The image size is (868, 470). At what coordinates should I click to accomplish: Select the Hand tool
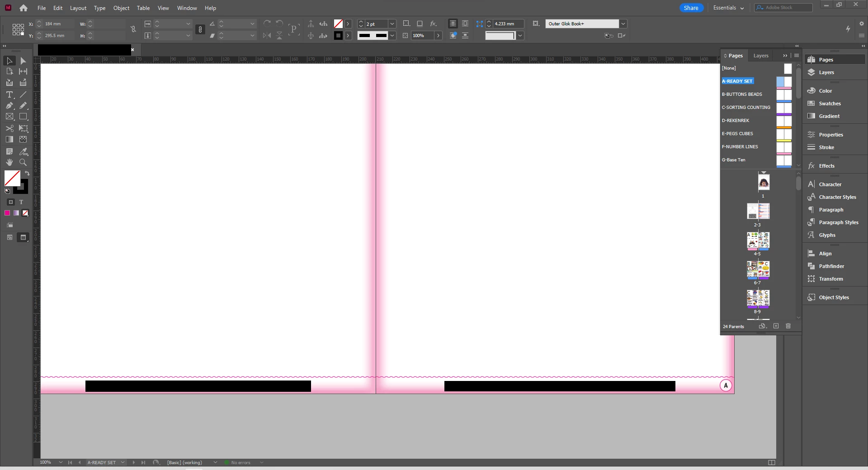pyautogui.click(x=9, y=162)
